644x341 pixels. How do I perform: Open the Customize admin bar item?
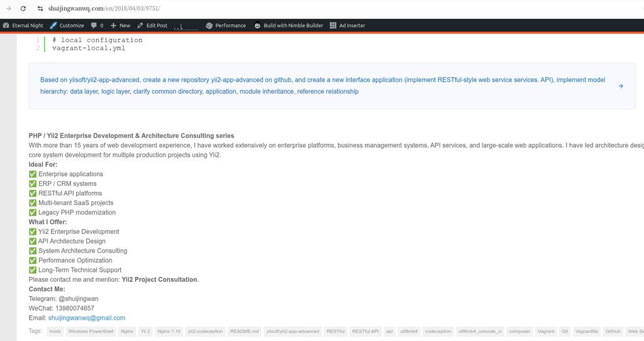click(x=67, y=25)
